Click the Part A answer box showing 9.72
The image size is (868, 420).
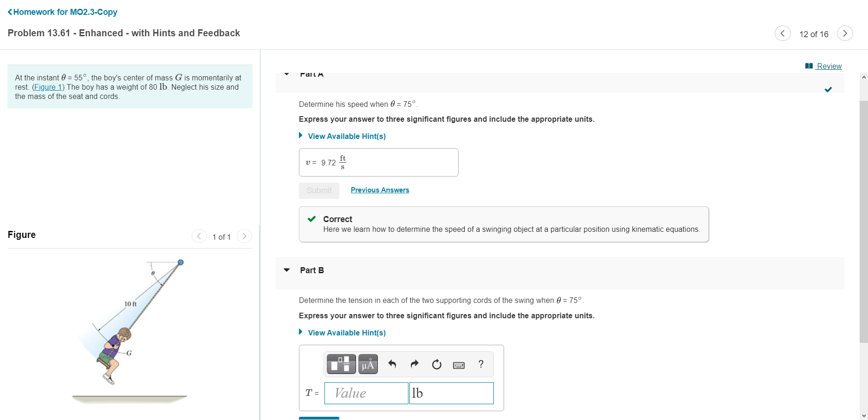pos(378,162)
